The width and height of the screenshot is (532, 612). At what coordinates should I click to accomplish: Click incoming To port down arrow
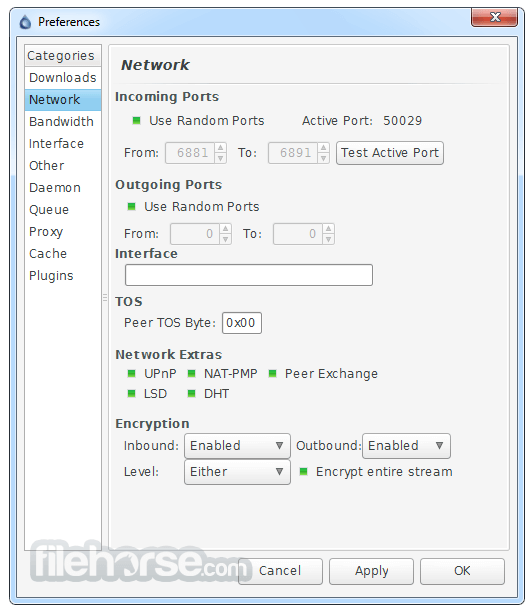pyautogui.click(x=323, y=158)
